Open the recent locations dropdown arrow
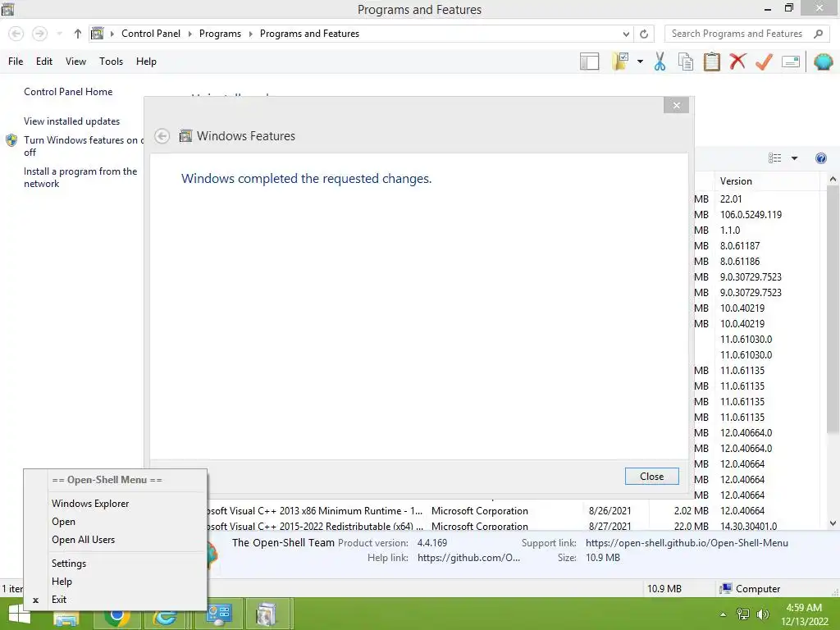Viewport: 840px width, 630px height. [x=59, y=34]
